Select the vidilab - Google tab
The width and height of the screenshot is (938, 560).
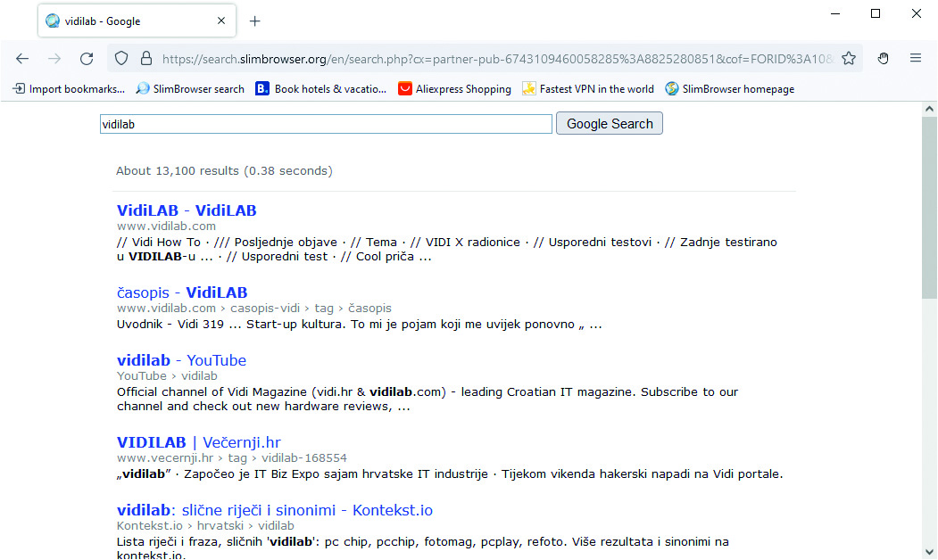pos(125,21)
